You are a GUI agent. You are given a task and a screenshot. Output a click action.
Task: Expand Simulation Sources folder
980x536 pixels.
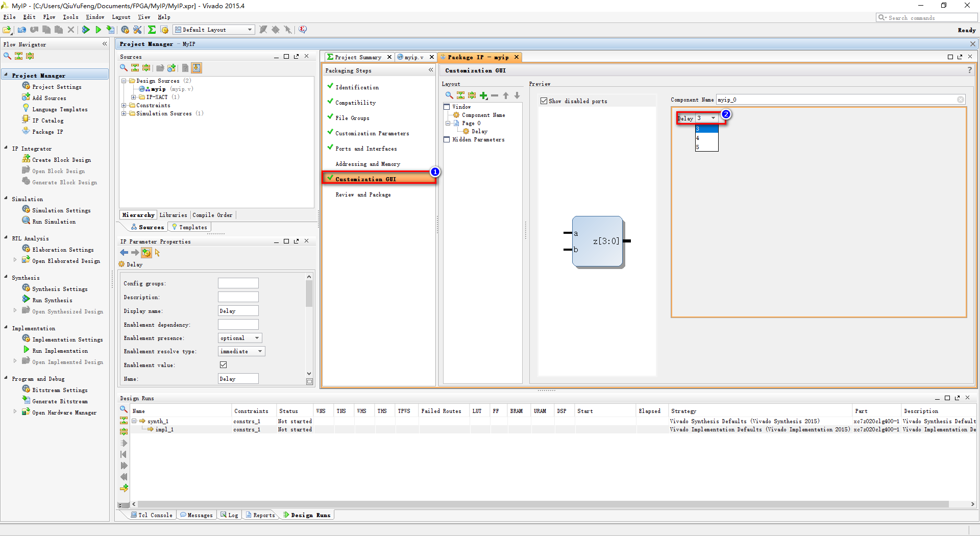(x=124, y=113)
